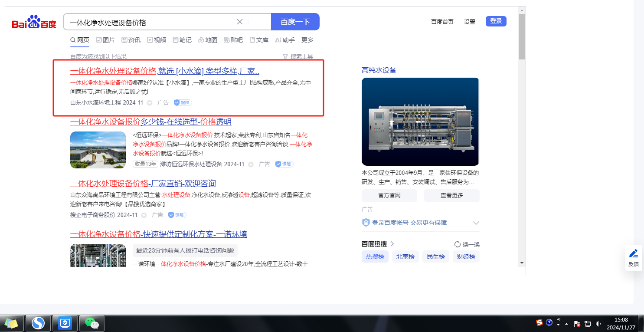Open Sogou browser from the taskbar

[x=38, y=323]
